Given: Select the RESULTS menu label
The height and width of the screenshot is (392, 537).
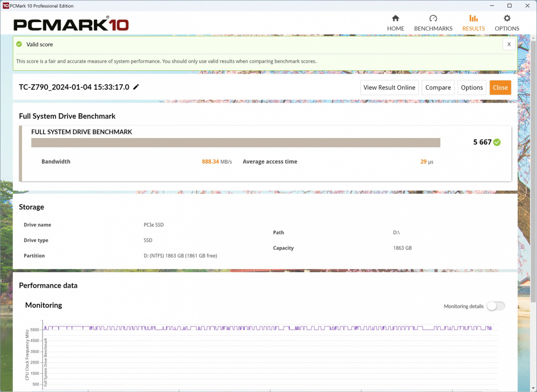Looking at the screenshot, I should point(474,28).
